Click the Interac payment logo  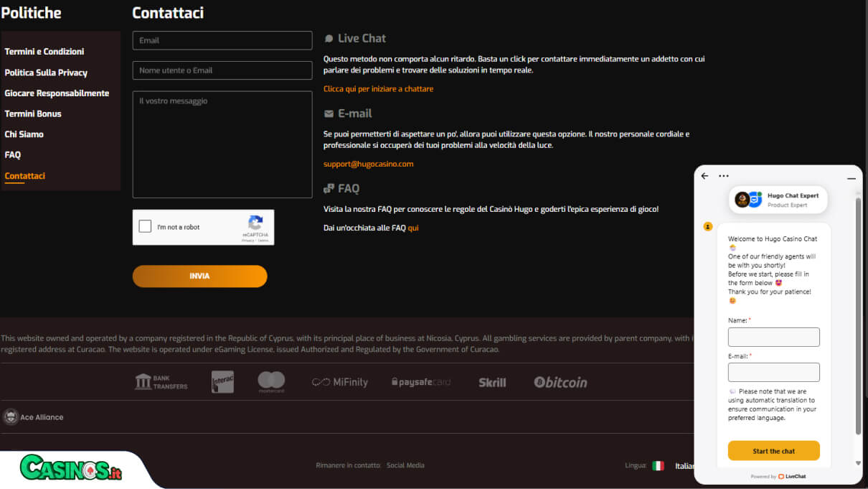222,382
